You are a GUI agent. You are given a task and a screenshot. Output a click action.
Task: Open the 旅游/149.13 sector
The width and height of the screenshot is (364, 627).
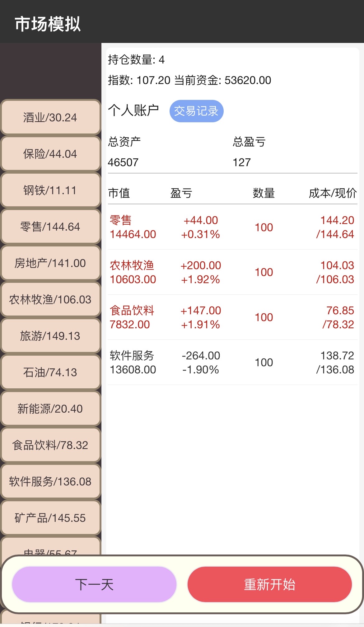click(x=50, y=336)
